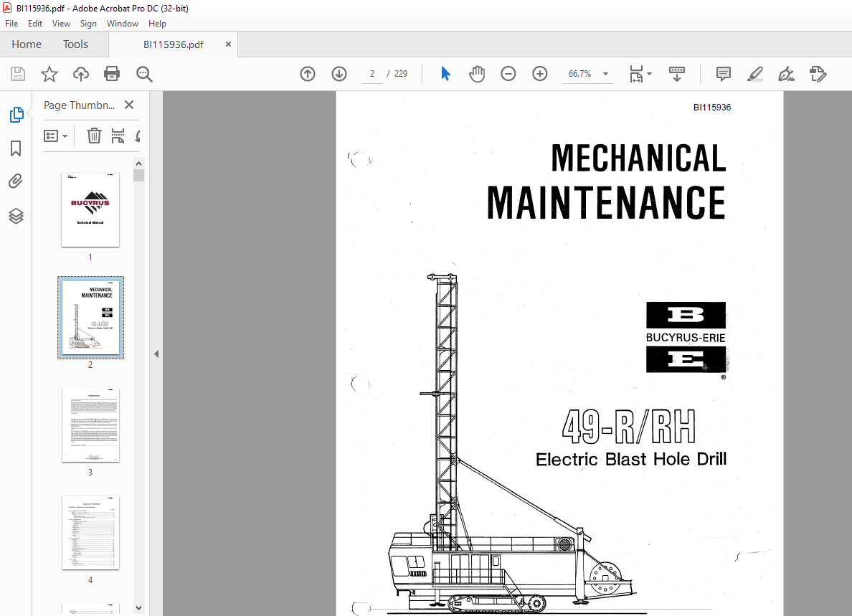Add a comment sticky note
Viewport: 852px width, 616px height.
723,74
